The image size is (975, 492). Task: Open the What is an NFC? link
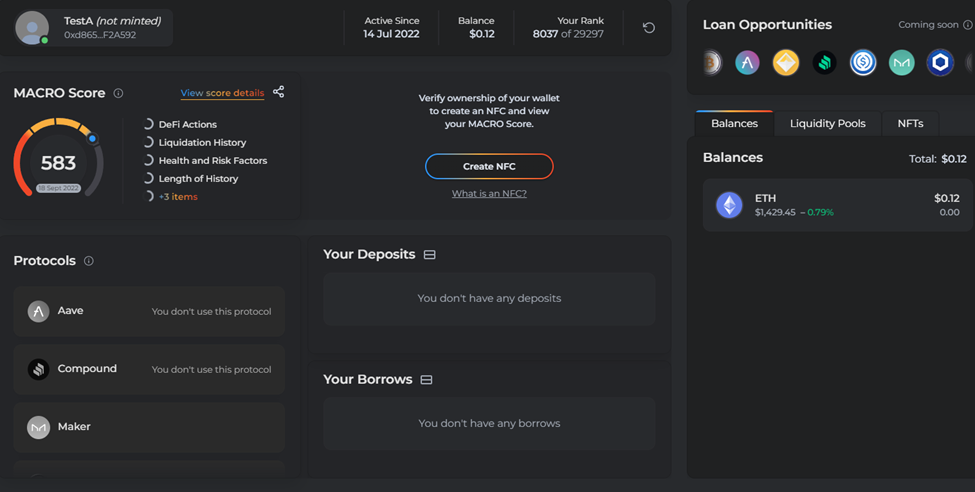click(x=489, y=193)
